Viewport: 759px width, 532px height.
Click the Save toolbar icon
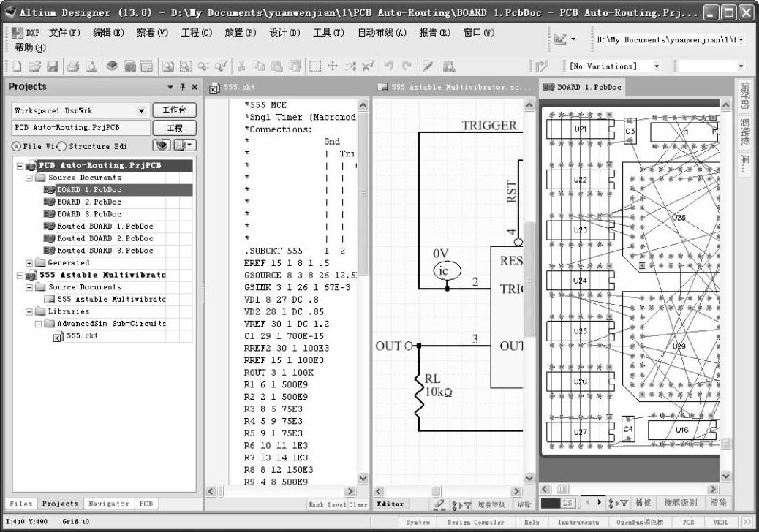click(52, 66)
